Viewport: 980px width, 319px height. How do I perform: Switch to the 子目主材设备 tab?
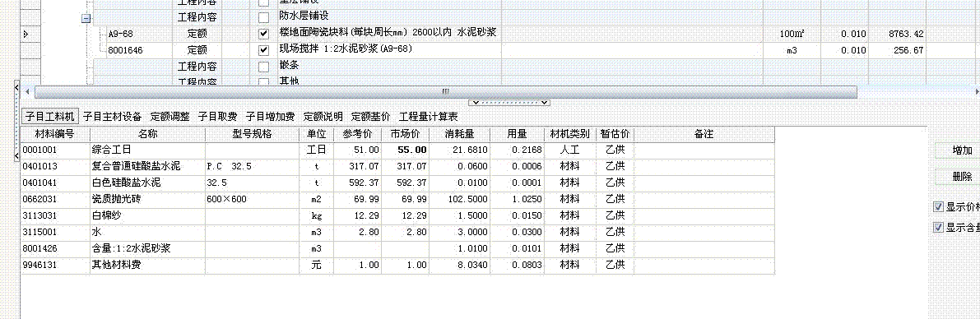[x=113, y=116]
